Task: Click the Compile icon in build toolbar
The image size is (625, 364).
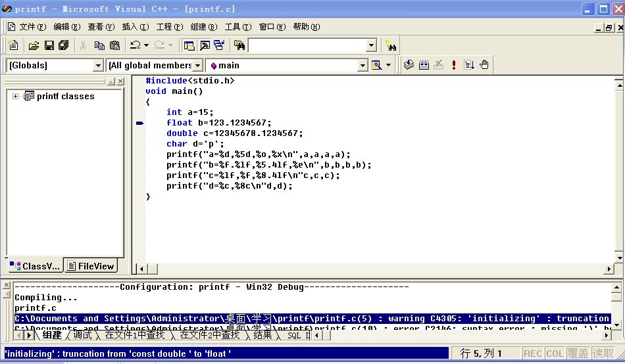Action: 409,65
